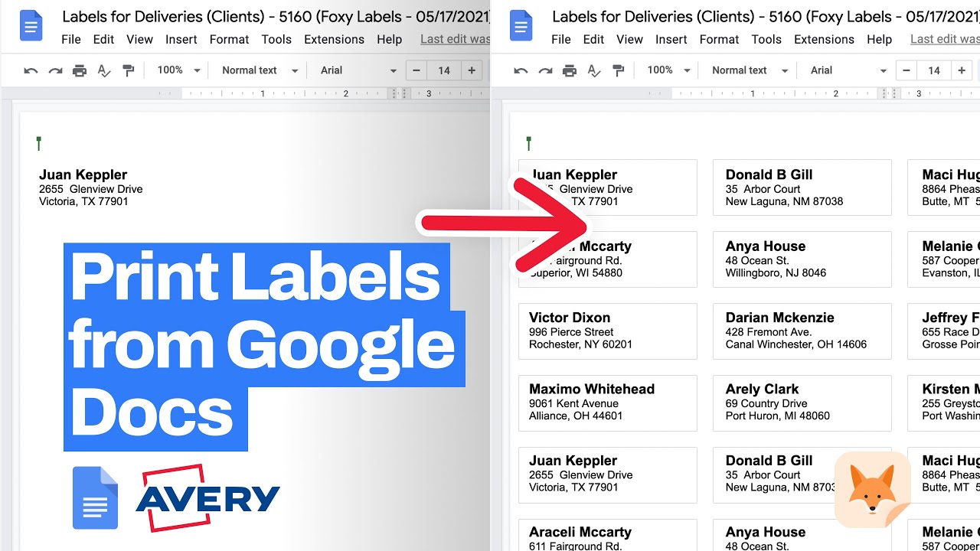Click the document title in right Docs window
Viewport: 980px width, 551px height.
[x=766, y=16]
